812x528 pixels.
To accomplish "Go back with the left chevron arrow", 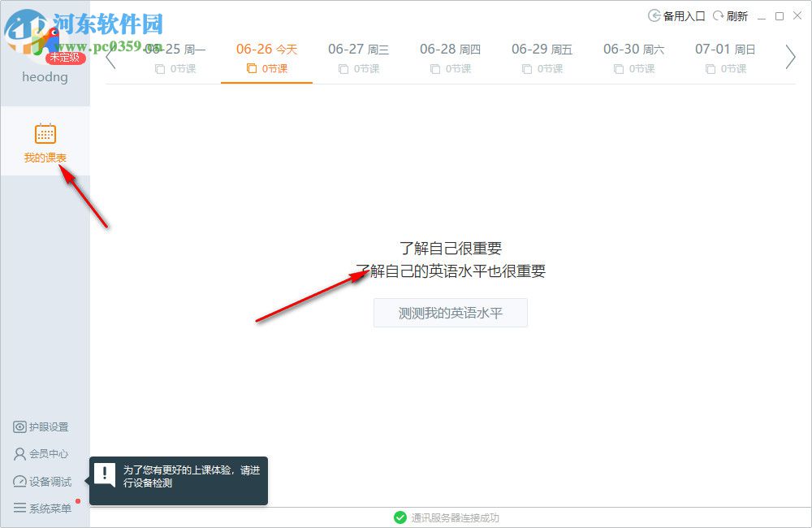I will [x=111, y=57].
